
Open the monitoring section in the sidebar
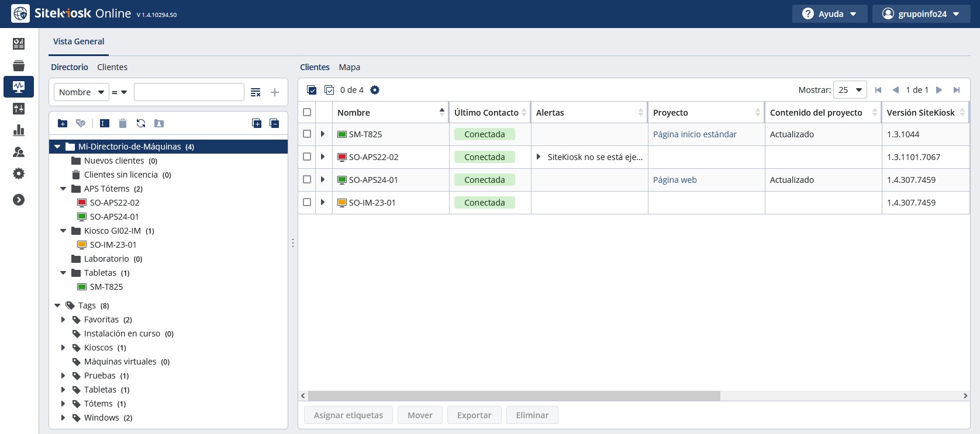[x=19, y=87]
